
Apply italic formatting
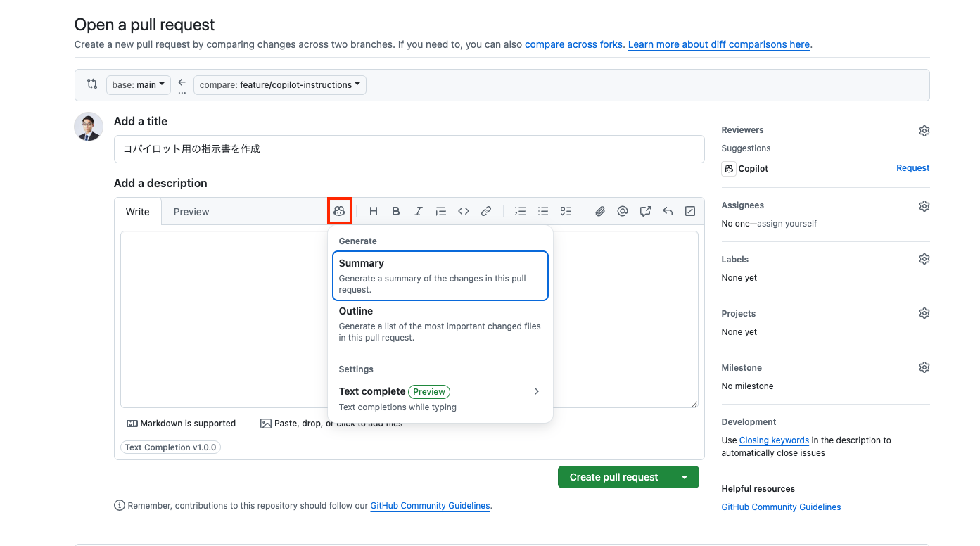(419, 211)
